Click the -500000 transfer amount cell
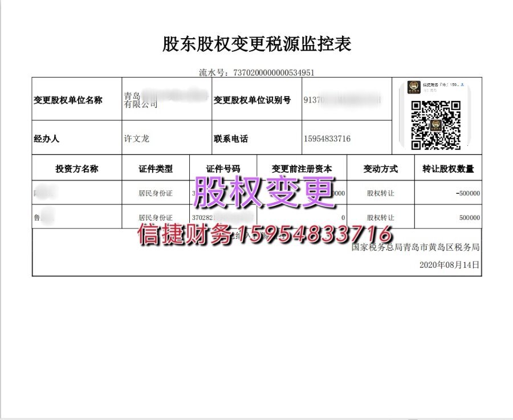The image size is (513, 420). pos(467,193)
